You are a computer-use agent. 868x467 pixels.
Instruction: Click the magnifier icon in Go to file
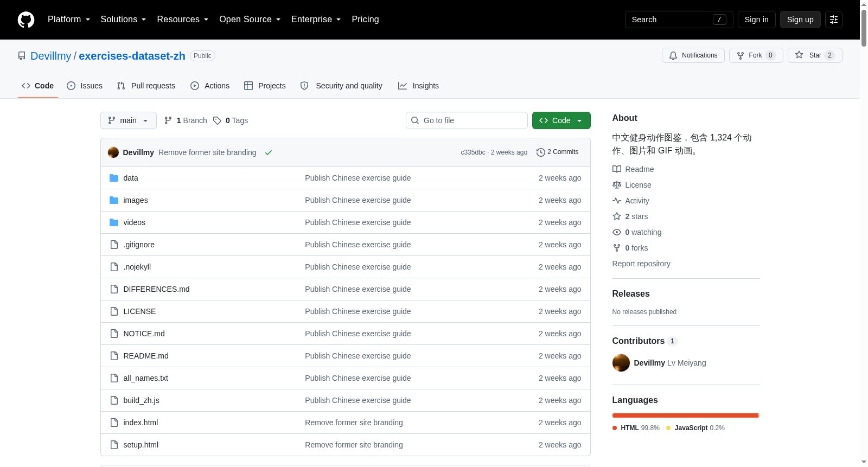(x=415, y=120)
